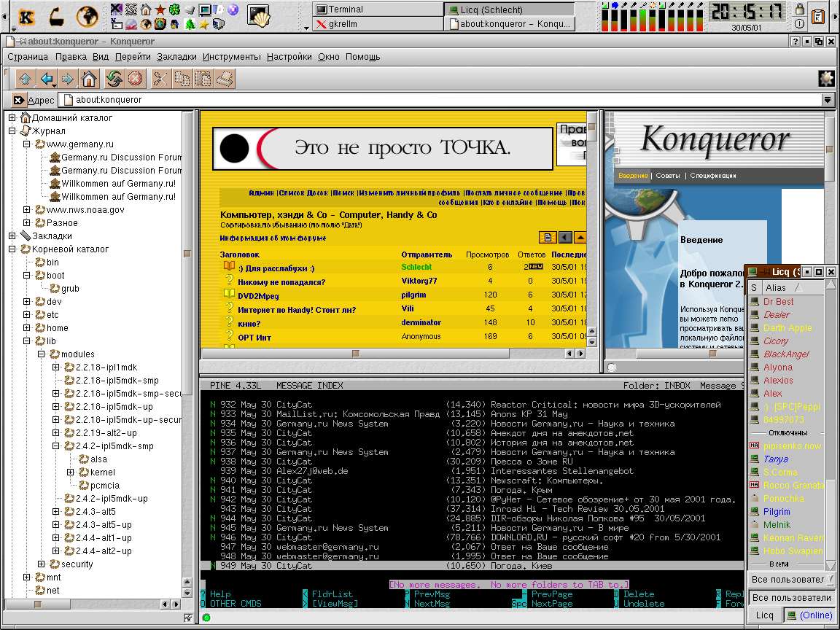Click the purple ball icon on the panel

click(233, 9)
